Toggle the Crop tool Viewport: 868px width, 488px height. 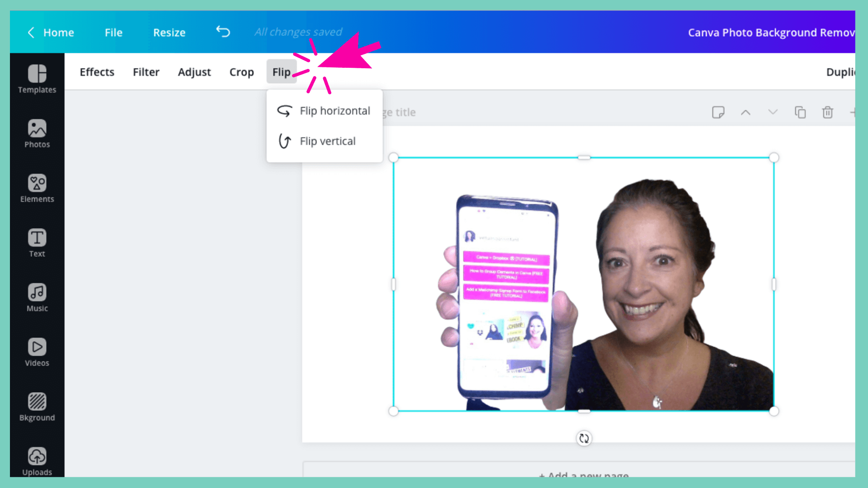pyautogui.click(x=241, y=72)
